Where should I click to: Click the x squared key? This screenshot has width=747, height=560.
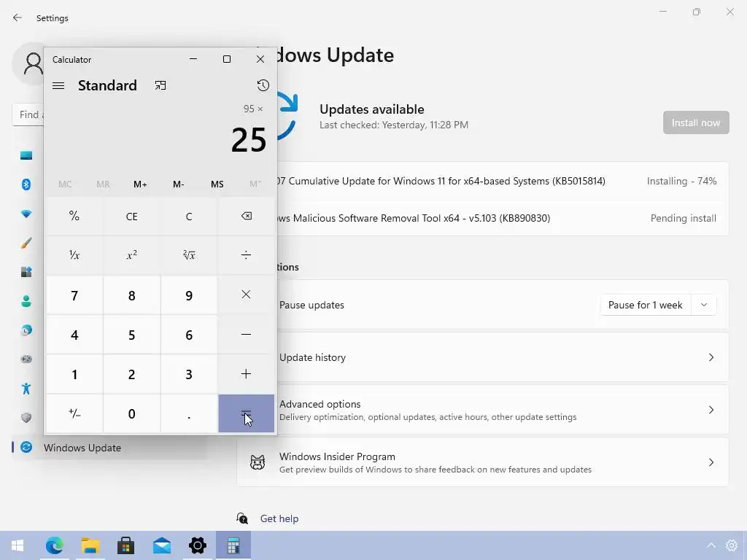(131, 255)
